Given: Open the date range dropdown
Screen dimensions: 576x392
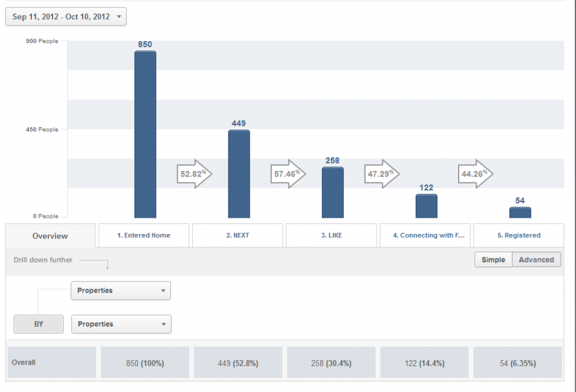Looking at the screenshot, I should coord(66,17).
